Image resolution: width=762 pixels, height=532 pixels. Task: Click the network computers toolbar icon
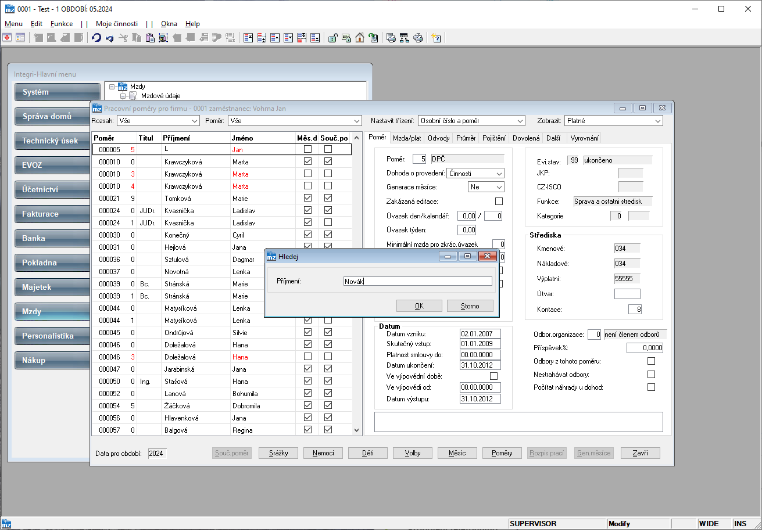(x=404, y=38)
